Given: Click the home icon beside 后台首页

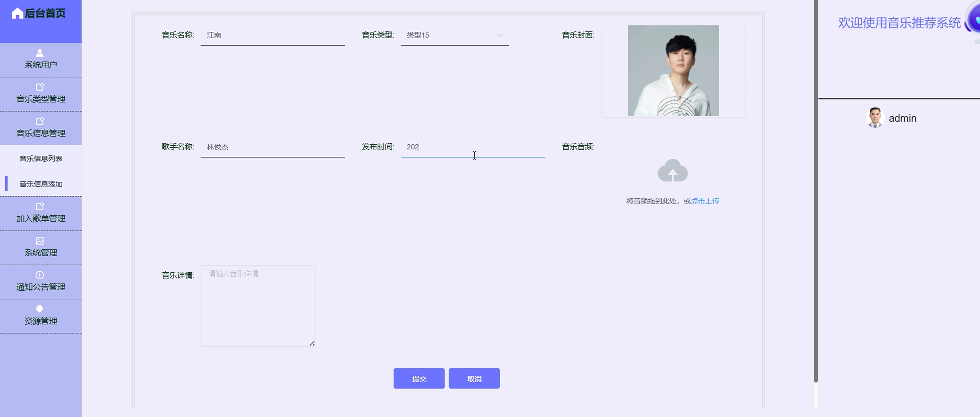Looking at the screenshot, I should 17,13.
